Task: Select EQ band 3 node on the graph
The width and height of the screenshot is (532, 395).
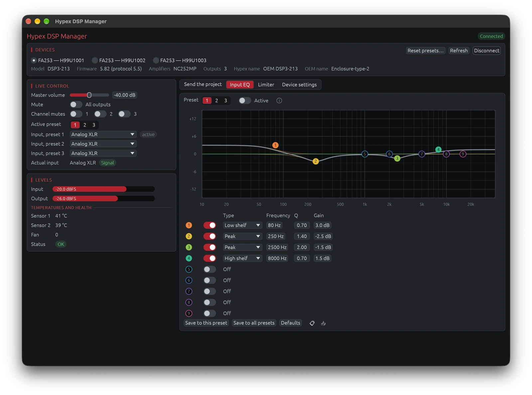Action: (x=397, y=159)
